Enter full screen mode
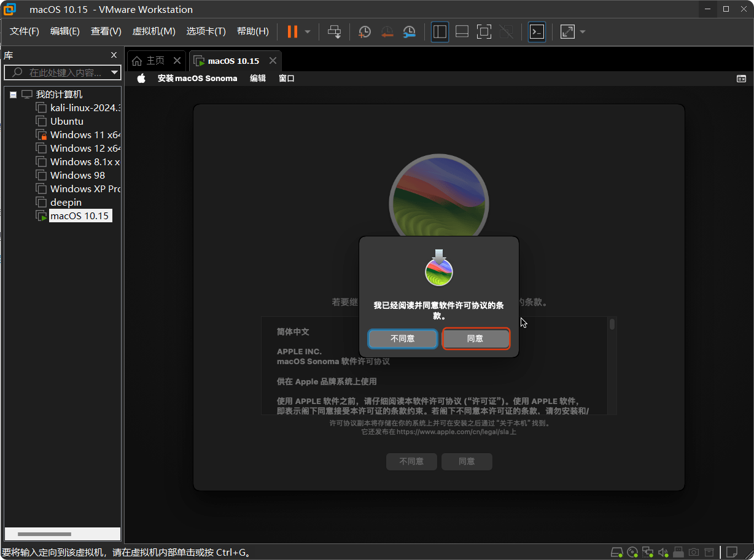754x560 pixels. (484, 31)
